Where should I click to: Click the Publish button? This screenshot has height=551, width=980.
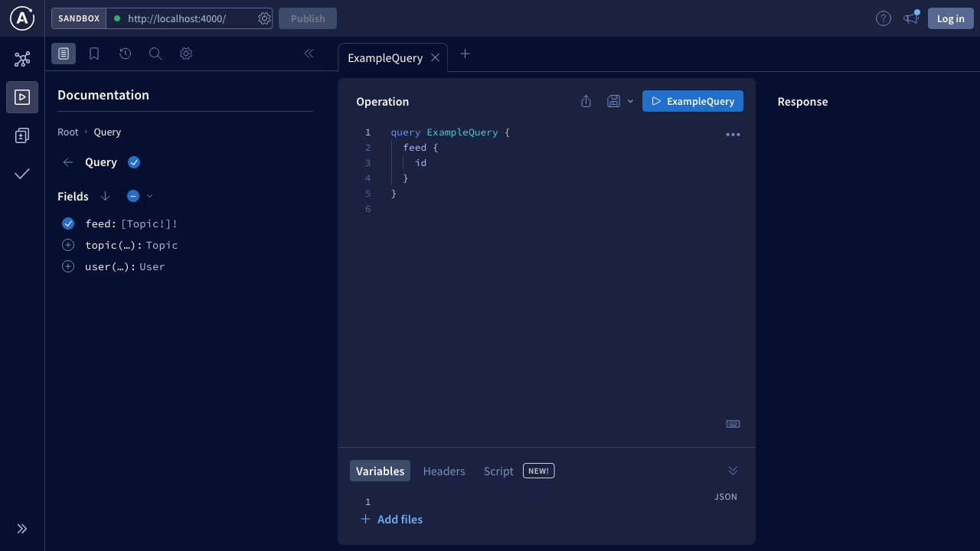tap(308, 18)
